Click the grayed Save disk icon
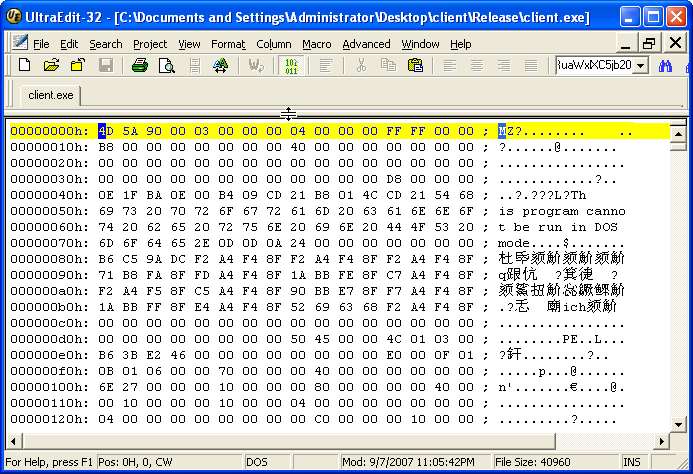Screen dimensions: 693x474 [106, 65]
